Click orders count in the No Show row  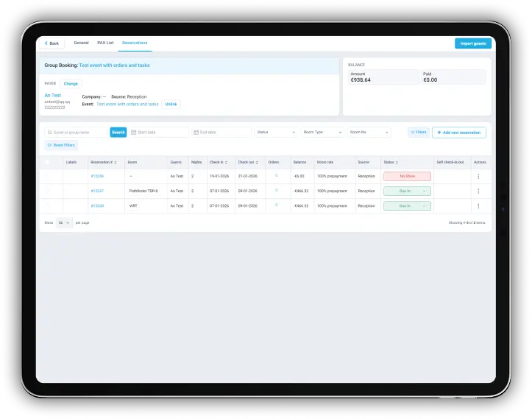click(x=276, y=175)
